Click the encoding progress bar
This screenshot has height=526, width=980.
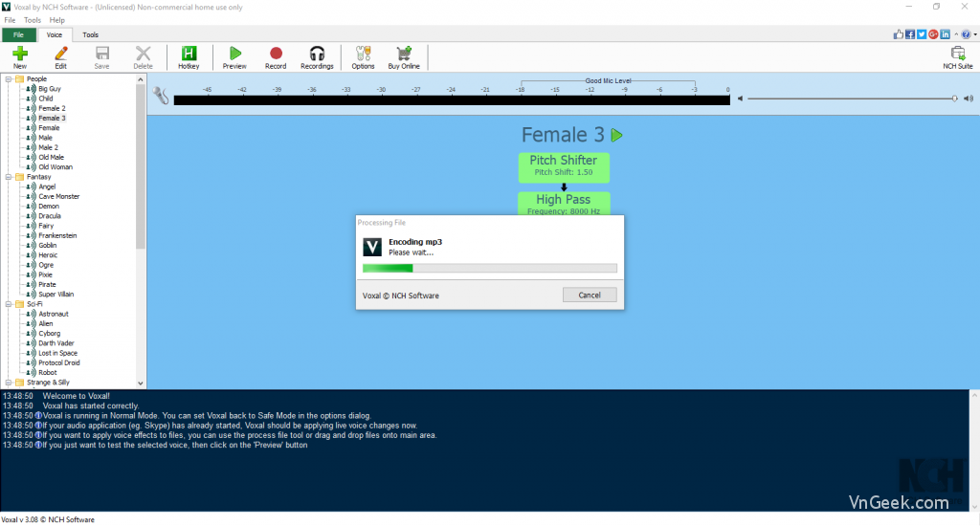click(490, 268)
